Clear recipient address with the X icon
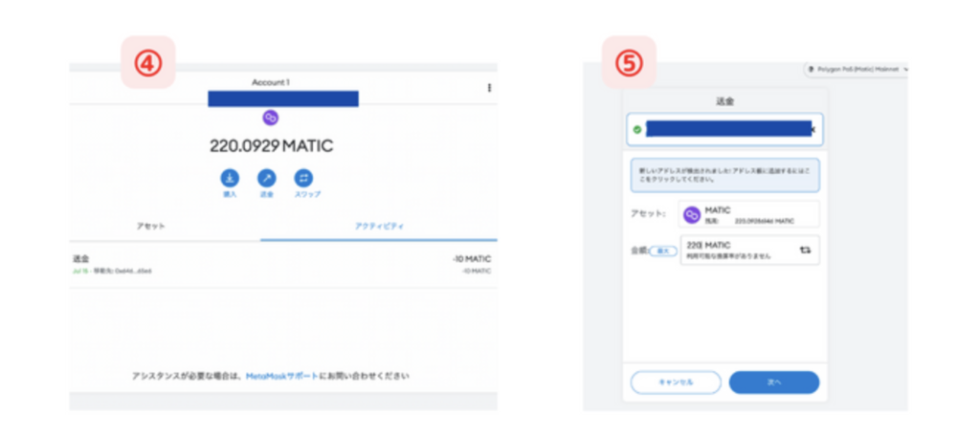The height and width of the screenshot is (436, 980). coord(813,128)
